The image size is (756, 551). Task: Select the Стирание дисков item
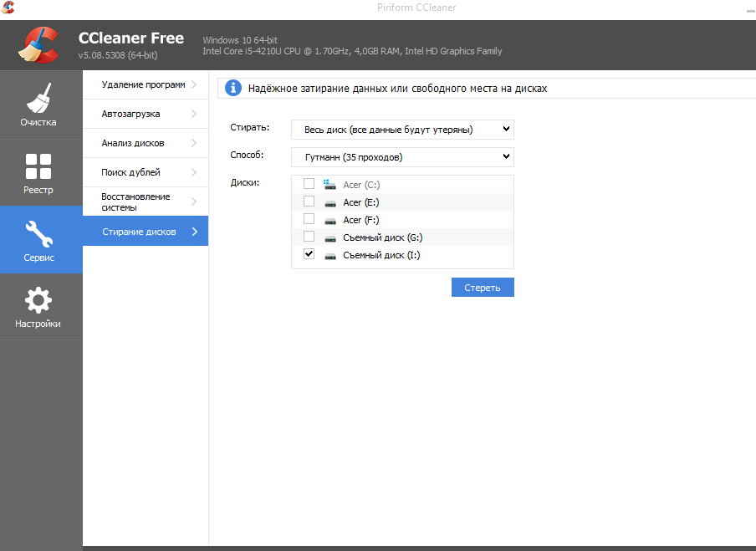pyautogui.click(x=139, y=232)
